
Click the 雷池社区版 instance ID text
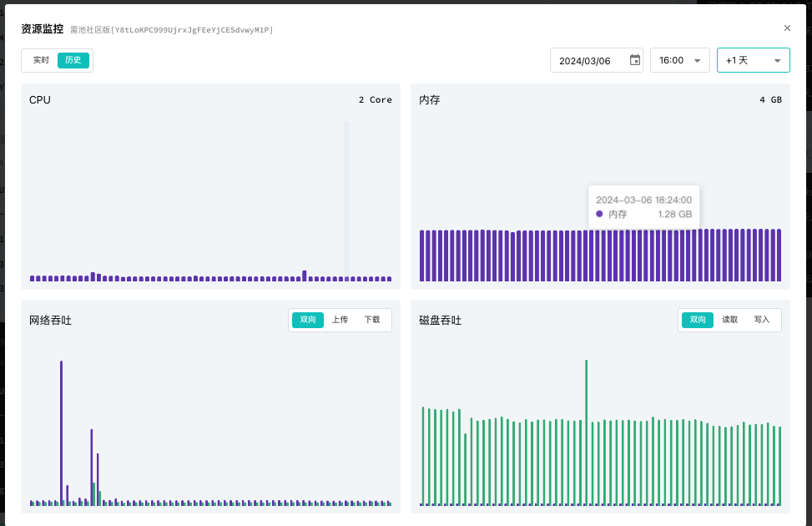171,29
